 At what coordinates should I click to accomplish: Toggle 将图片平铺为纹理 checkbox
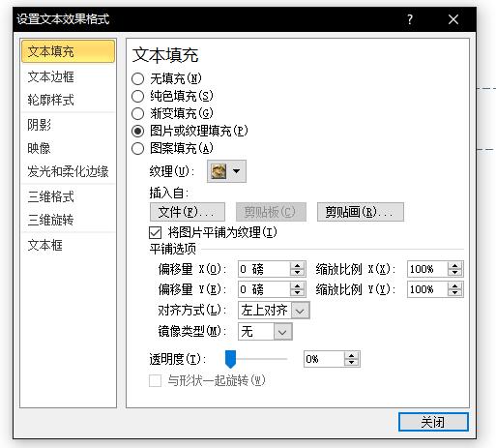tap(155, 232)
